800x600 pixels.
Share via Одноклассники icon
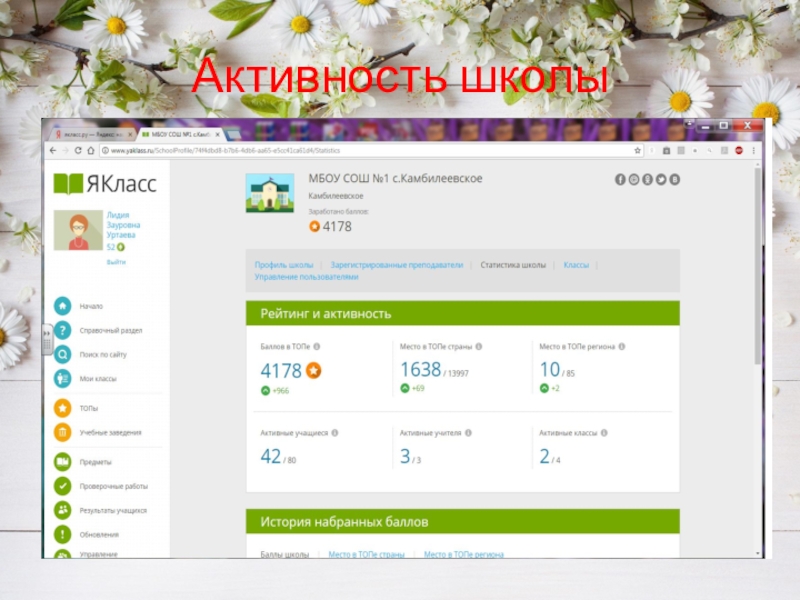[x=647, y=180]
